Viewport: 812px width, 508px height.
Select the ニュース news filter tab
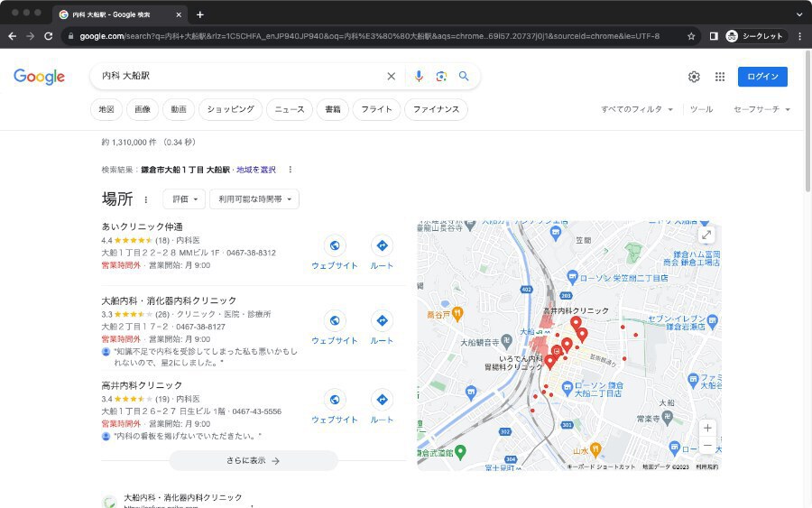coord(290,109)
